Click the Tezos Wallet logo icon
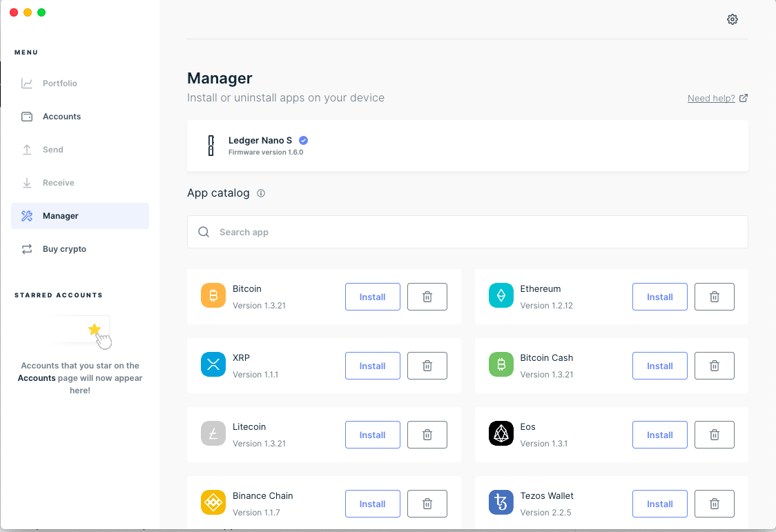The width and height of the screenshot is (776, 532). coord(501,502)
